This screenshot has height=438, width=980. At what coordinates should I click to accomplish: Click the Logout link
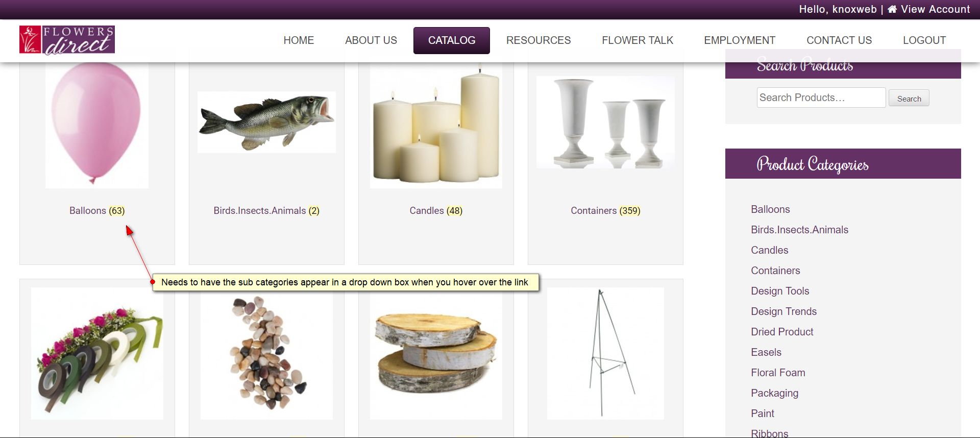[924, 40]
